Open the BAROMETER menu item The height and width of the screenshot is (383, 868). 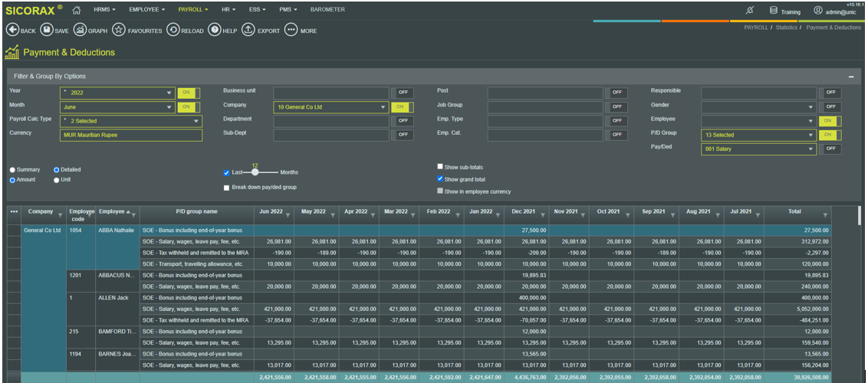(x=327, y=10)
